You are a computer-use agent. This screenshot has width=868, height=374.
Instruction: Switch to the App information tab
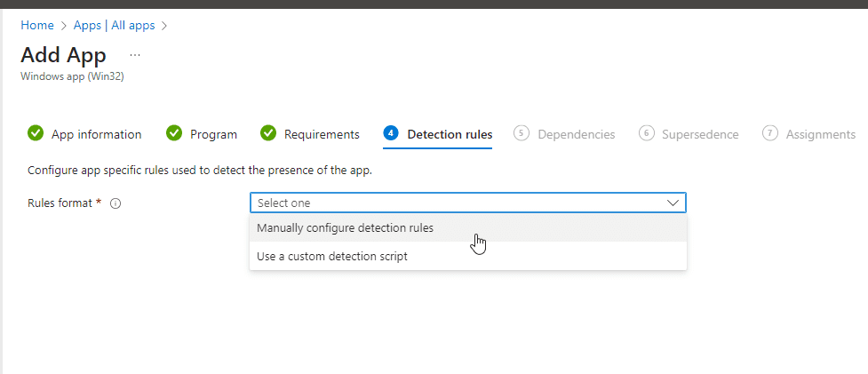click(x=96, y=134)
